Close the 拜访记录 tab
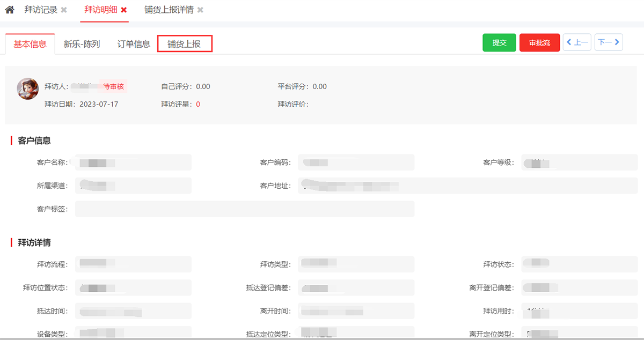 64,10
